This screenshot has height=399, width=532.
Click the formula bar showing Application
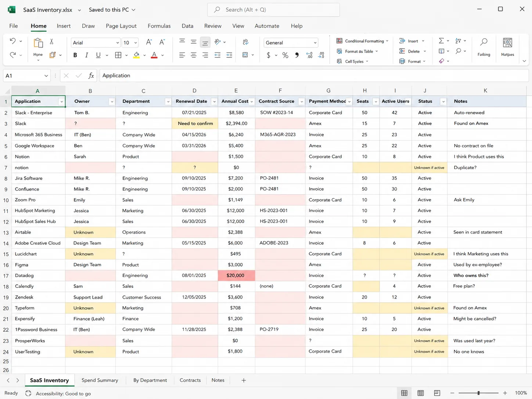click(314, 76)
